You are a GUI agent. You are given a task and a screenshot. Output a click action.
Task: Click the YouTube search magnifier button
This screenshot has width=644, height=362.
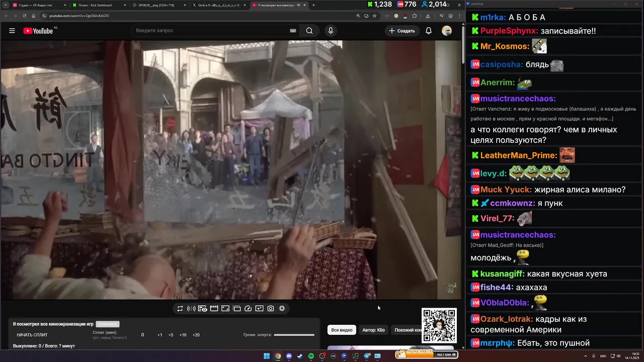pyautogui.click(x=309, y=31)
